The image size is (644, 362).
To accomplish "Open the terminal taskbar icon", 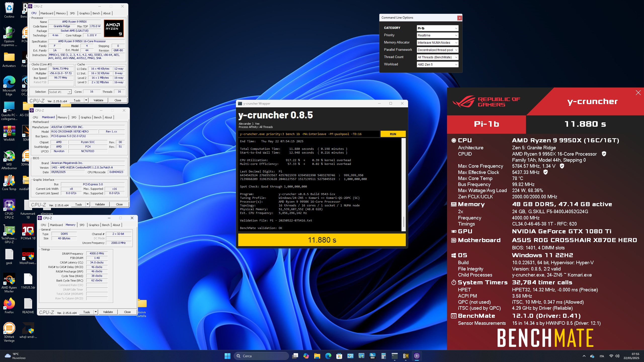I will [x=394, y=356].
